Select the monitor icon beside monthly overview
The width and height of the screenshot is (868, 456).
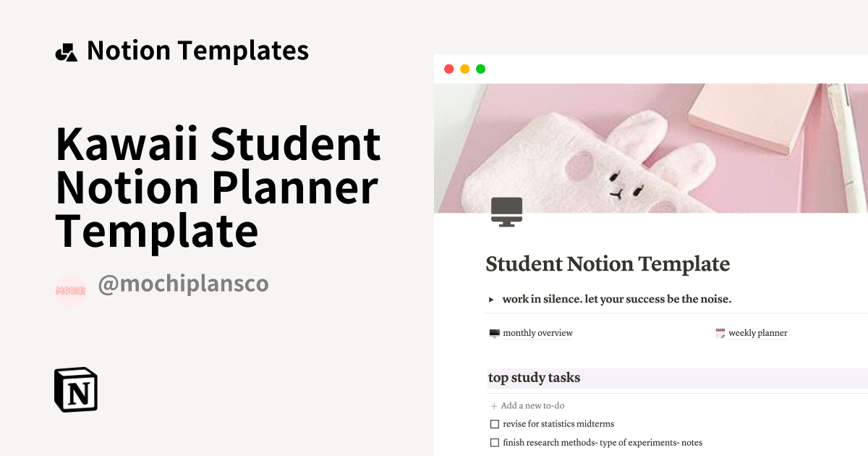pos(494,332)
